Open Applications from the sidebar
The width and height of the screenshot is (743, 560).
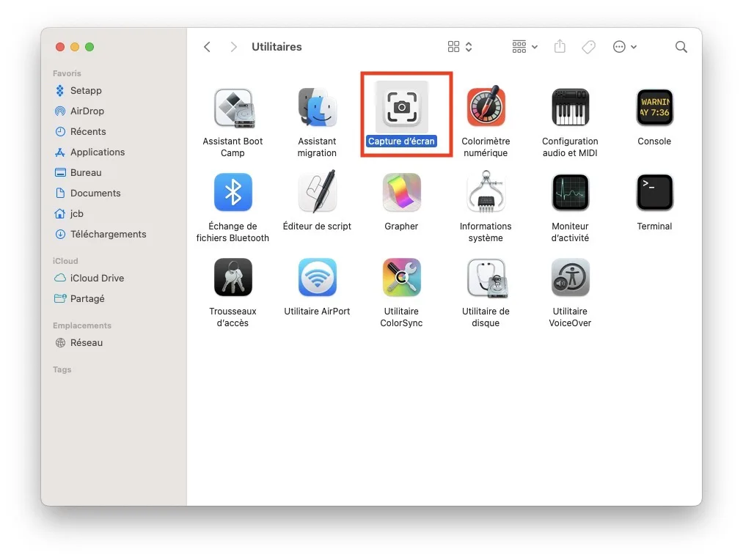(96, 152)
